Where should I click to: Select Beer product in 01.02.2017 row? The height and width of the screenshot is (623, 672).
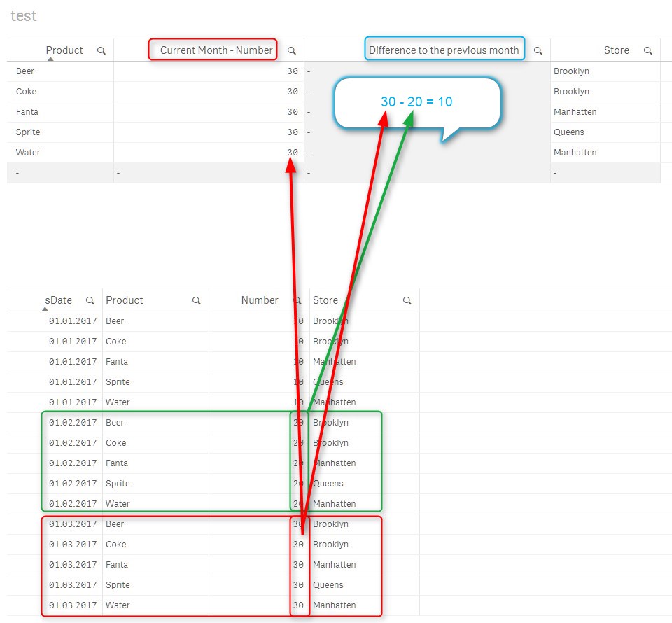point(115,423)
